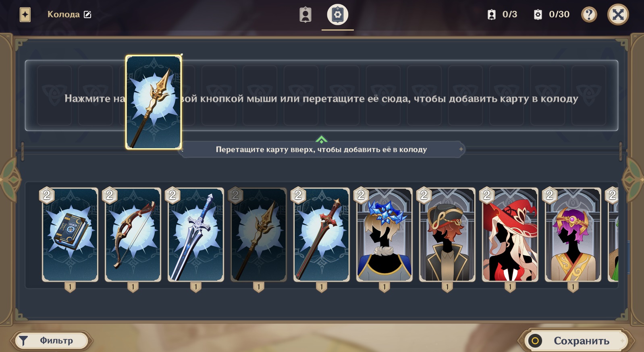Screen dimensions: 644x352
Task: Select the purple-haired character card
Action: (x=573, y=234)
